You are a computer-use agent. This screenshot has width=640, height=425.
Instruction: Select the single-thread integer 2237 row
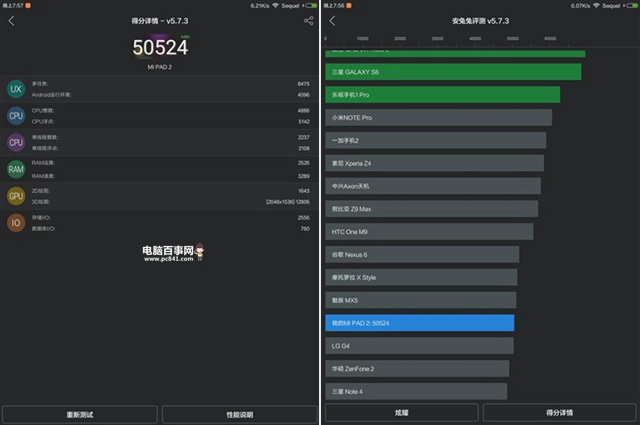(171, 137)
